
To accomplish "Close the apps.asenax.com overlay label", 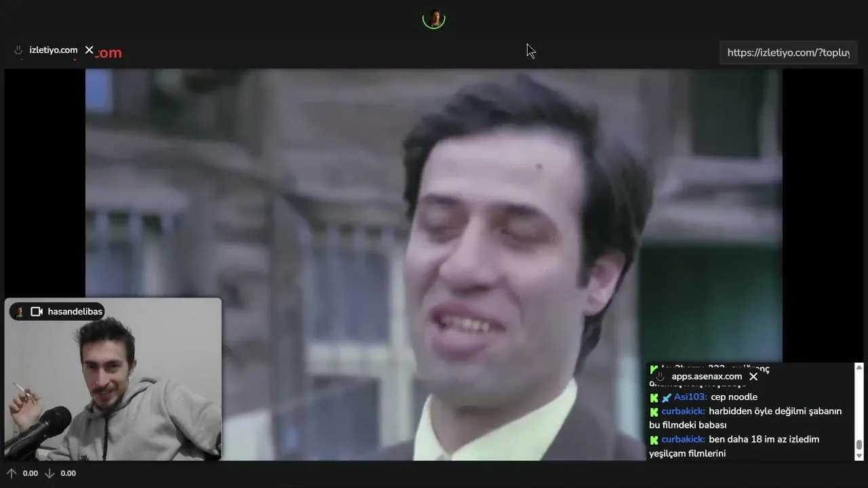I will [x=753, y=376].
